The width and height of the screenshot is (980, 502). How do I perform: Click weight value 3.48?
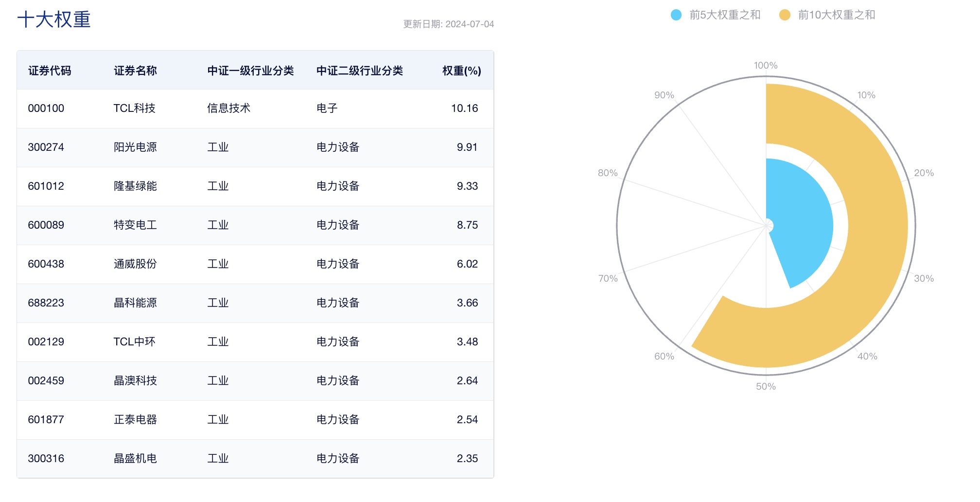(x=467, y=341)
